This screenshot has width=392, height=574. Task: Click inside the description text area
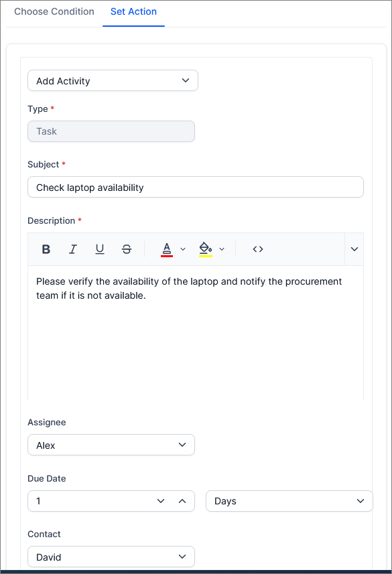(x=196, y=332)
